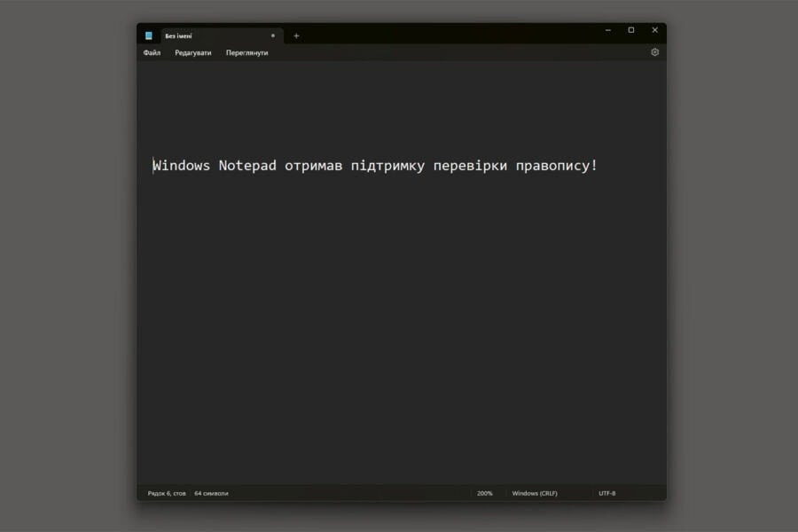Click the '64 символи' character count
Viewport: 798px width, 532px height.
coord(211,493)
